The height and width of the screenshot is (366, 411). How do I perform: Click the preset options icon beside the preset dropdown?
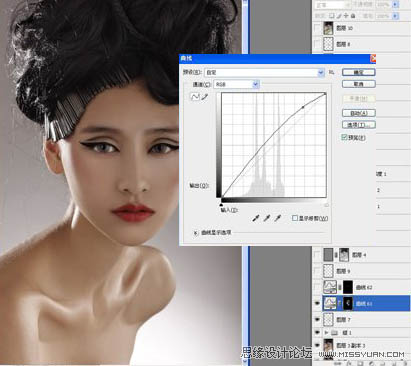point(331,72)
